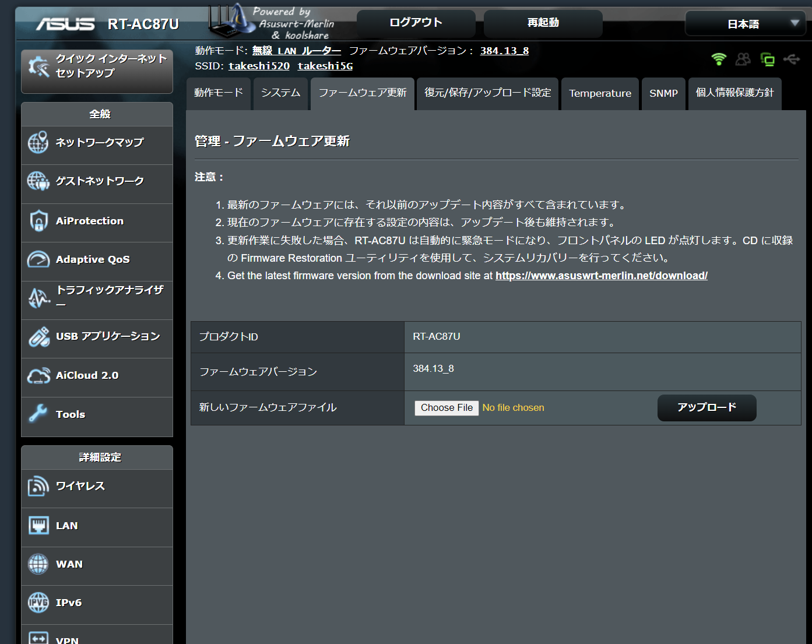This screenshot has width=812, height=644.
Task: Open ネットワークマップ menu label
Action: [100, 142]
